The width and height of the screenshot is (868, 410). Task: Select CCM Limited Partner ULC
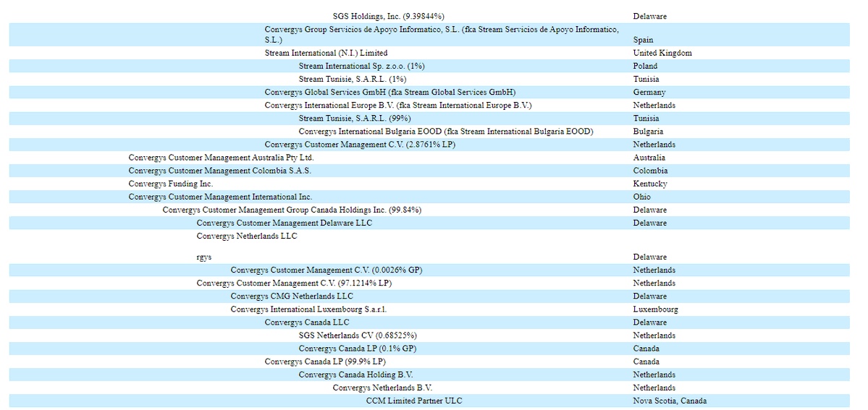[x=414, y=401]
